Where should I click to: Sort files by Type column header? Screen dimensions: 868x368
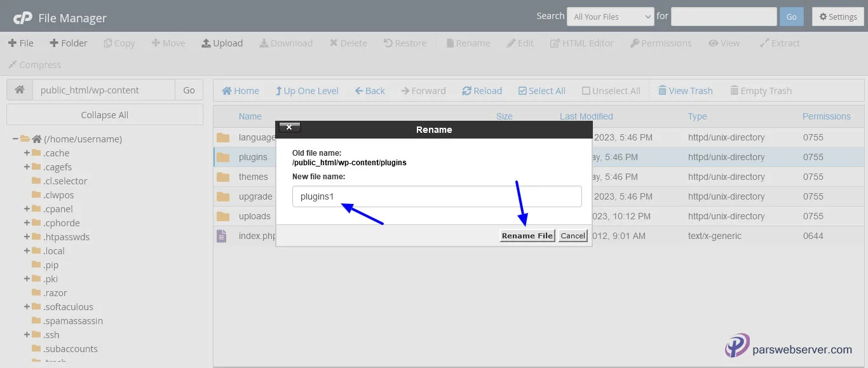pyautogui.click(x=697, y=116)
